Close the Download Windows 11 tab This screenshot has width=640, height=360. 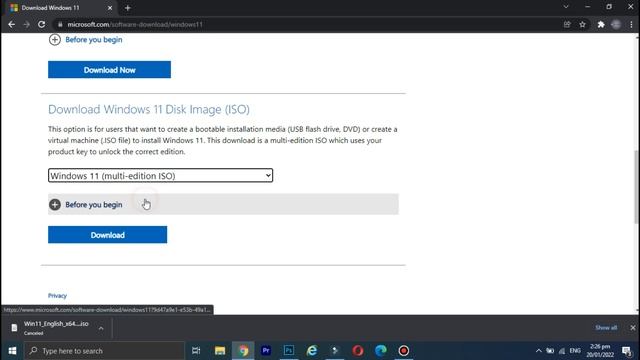pyautogui.click(x=110, y=8)
